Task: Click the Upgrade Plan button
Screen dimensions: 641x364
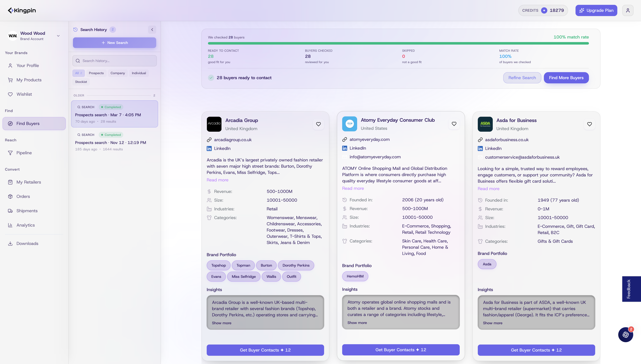Action: coord(596,10)
